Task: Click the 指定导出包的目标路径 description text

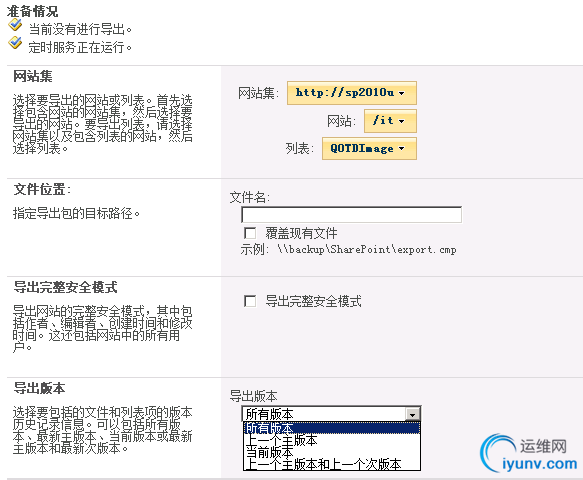Action: tap(76, 213)
